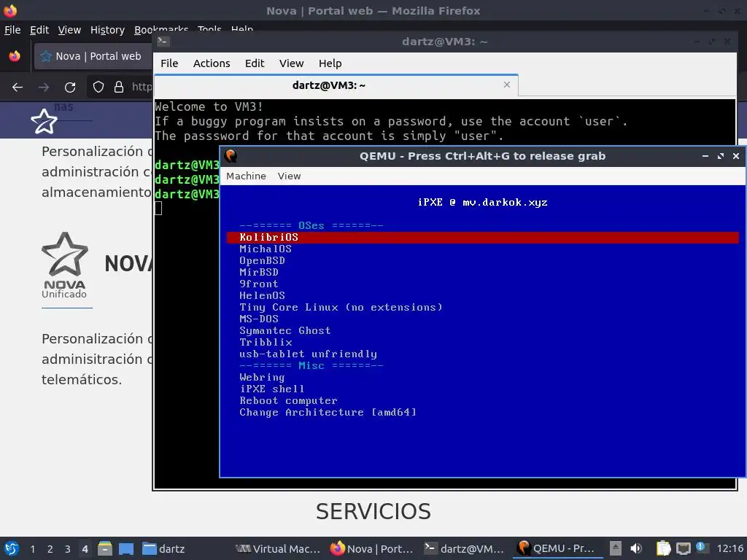The image size is (747, 560).
Task: Open the dartz folder taskbar entry
Action: tap(163, 548)
